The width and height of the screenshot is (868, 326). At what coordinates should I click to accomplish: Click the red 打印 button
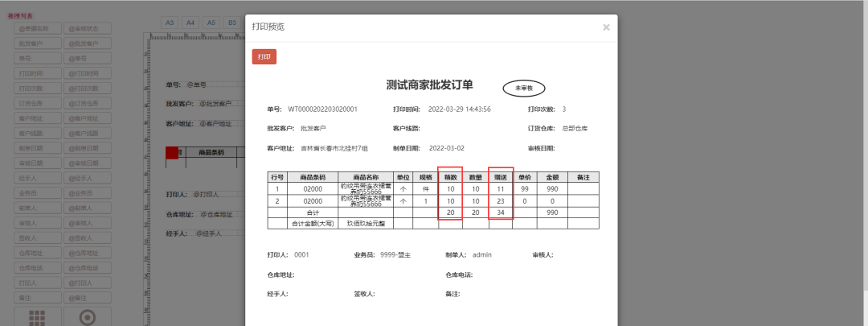click(264, 56)
